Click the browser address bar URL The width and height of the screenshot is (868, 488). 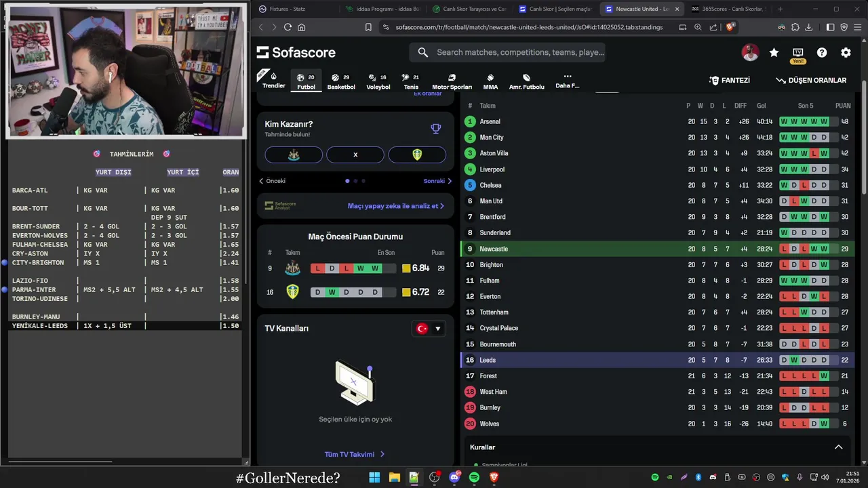coord(529,27)
